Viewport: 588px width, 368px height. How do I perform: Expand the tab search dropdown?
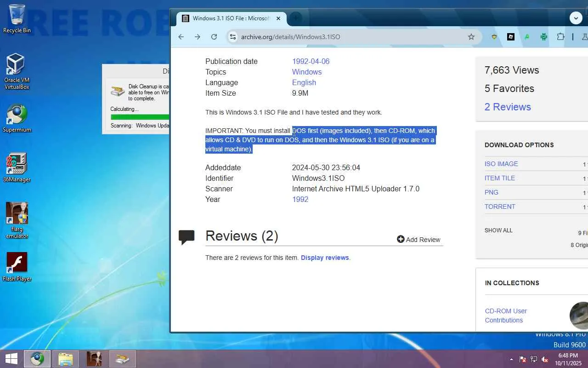[x=576, y=18]
